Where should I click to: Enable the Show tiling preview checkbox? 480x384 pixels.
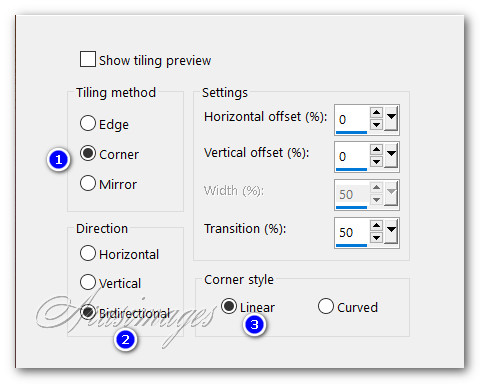pyautogui.click(x=88, y=59)
